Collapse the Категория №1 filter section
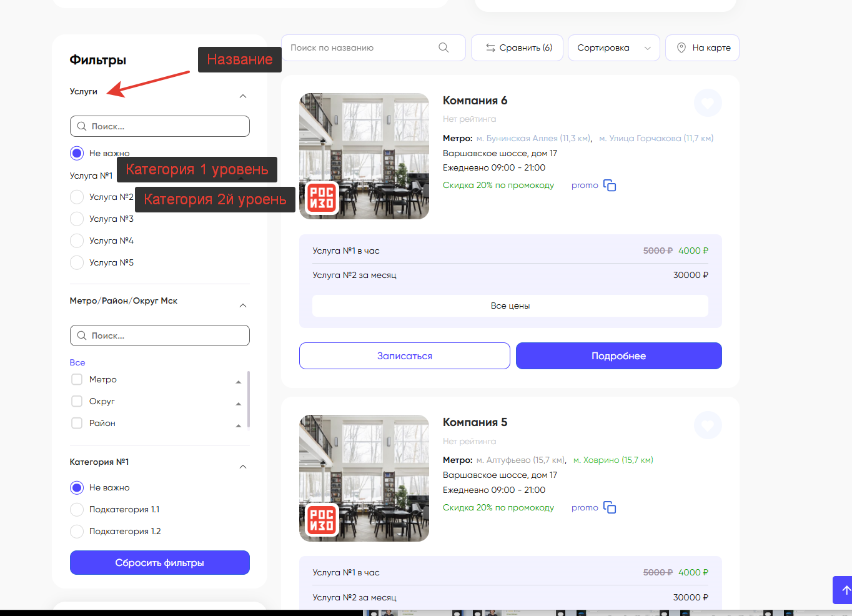The width and height of the screenshot is (852, 616). [243, 467]
